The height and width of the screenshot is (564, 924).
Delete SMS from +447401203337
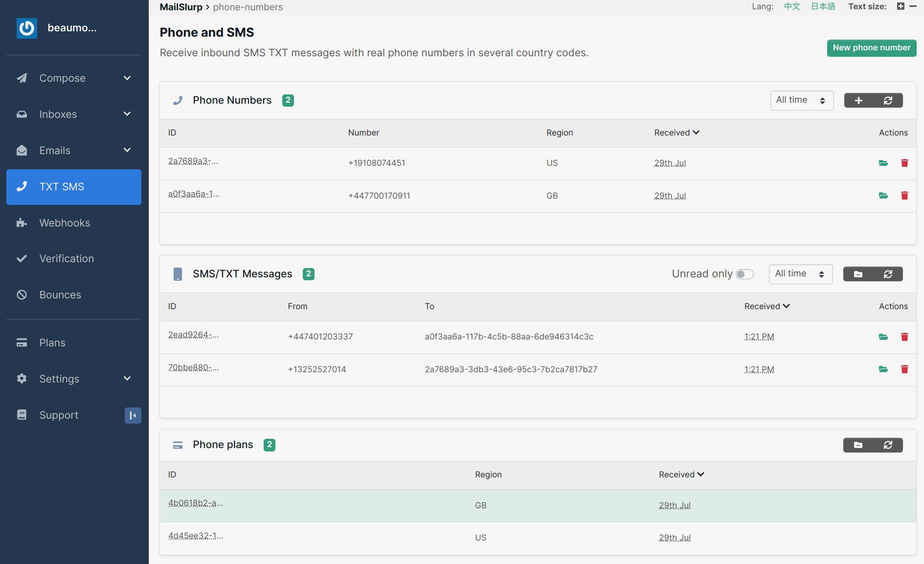coord(904,337)
